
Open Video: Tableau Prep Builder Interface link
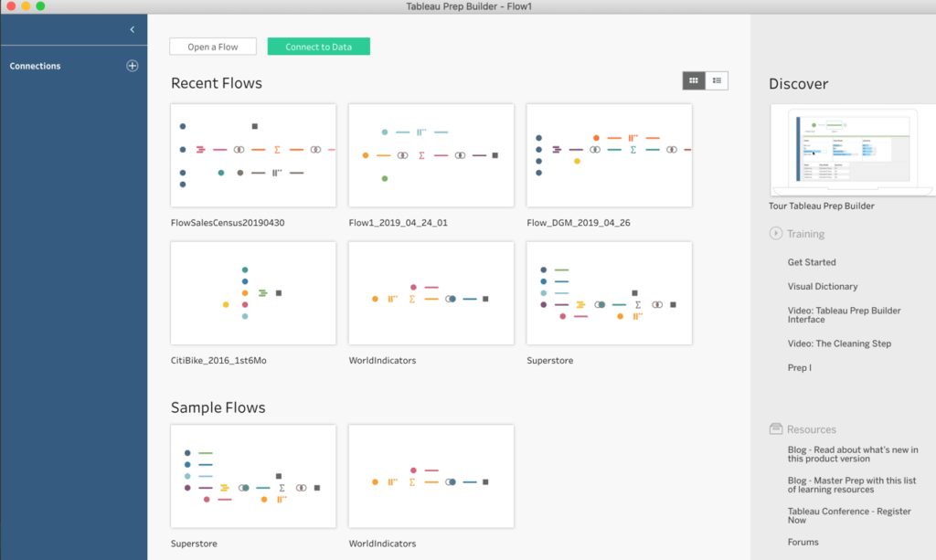[x=844, y=315]
